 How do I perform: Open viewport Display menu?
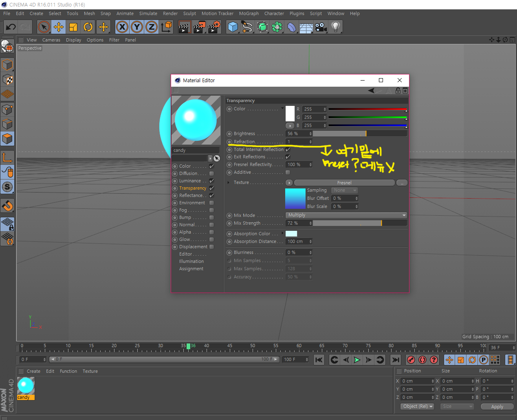tap(73, 40)
